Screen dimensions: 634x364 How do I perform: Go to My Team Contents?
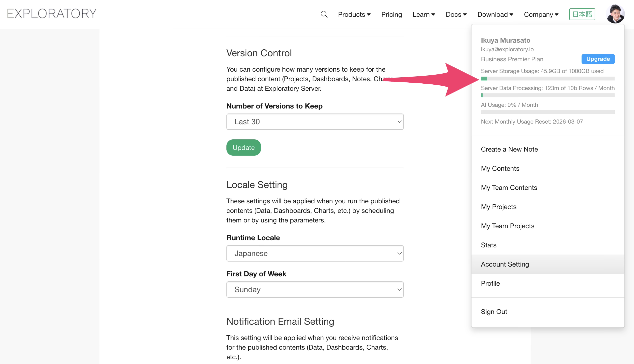point(509,188)
